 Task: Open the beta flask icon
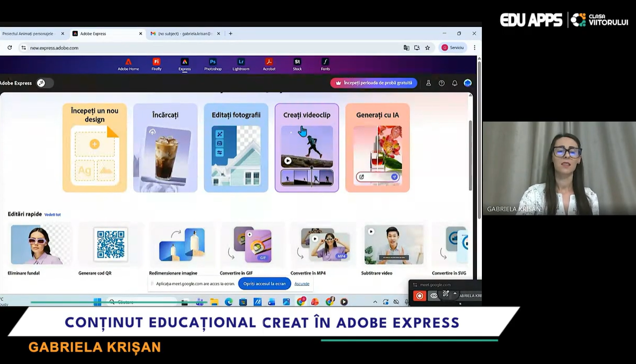pyautogui.click(x=428, y=83)
